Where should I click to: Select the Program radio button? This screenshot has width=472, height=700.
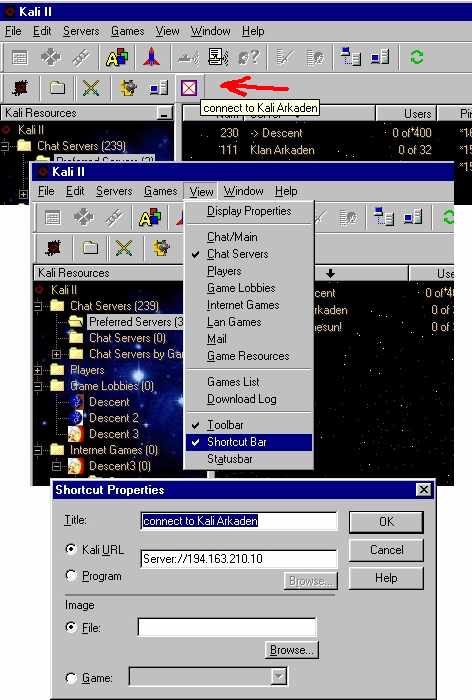click(x=71, y=575)
